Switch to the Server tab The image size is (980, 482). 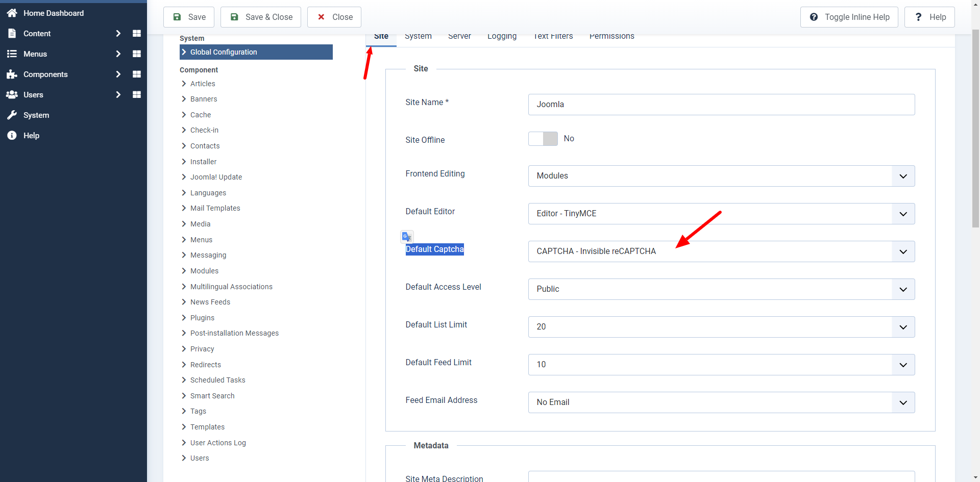[459, 37]
